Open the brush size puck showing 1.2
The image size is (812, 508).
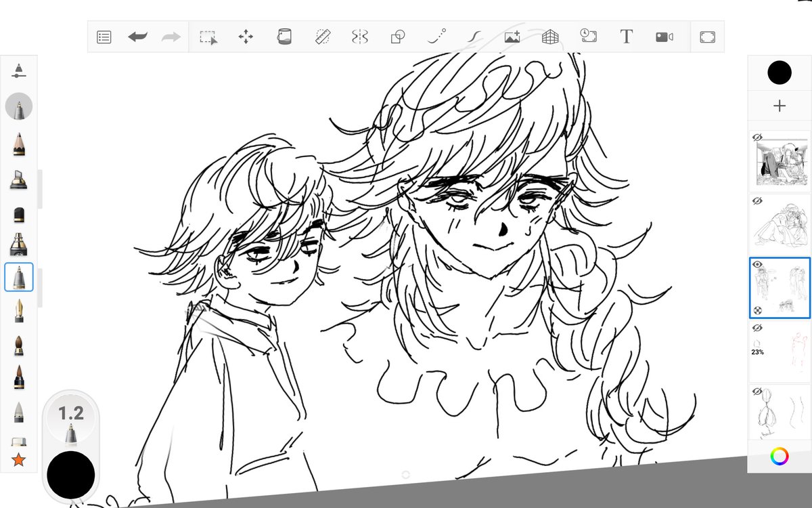tap(71, 420)
